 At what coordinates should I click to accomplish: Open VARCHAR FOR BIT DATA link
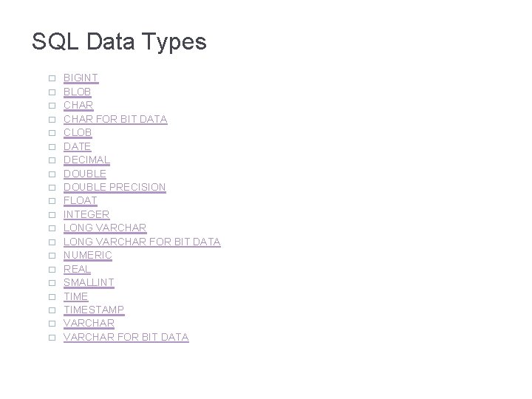click(126, 337)
